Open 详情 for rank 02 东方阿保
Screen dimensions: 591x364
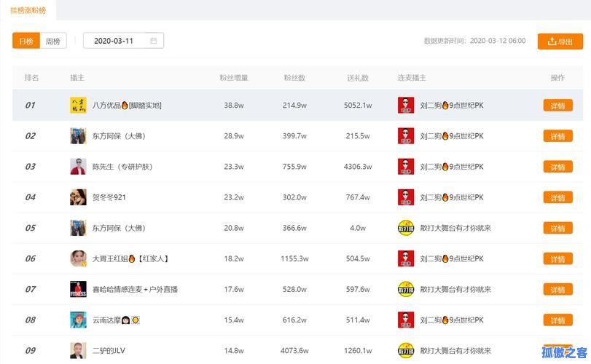pyautogui.click(x=557, y=136)
